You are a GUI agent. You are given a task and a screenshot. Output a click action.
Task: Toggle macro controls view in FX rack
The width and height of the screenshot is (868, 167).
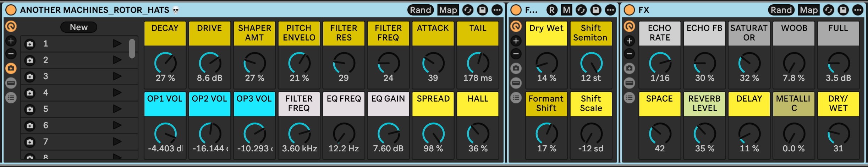629,26
